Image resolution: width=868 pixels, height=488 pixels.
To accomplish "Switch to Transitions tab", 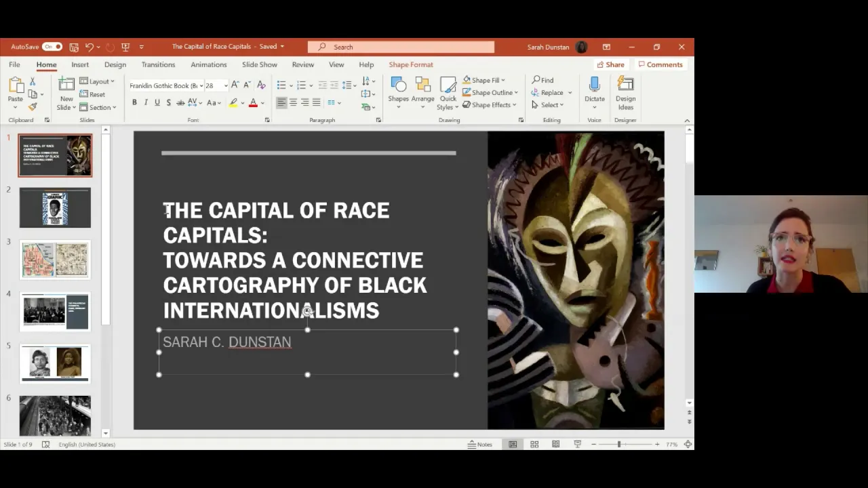I will [x=158, y=64].
